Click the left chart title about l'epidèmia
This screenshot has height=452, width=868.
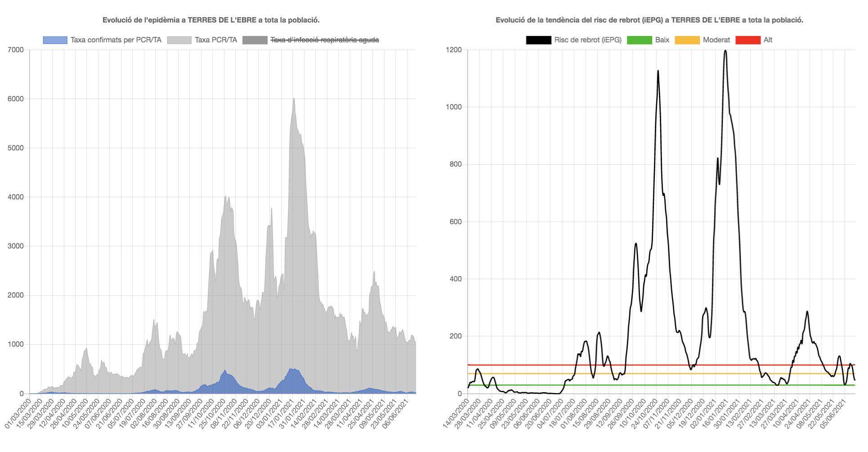click(x=211, y=20)
